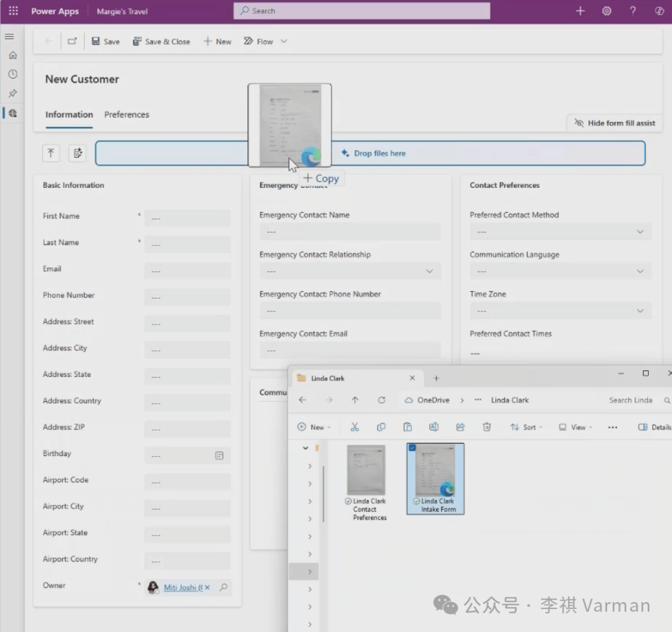672x632 pixels.
Task: Click the document edit icon beside drop zone
Action: click(x=78, y=153)
